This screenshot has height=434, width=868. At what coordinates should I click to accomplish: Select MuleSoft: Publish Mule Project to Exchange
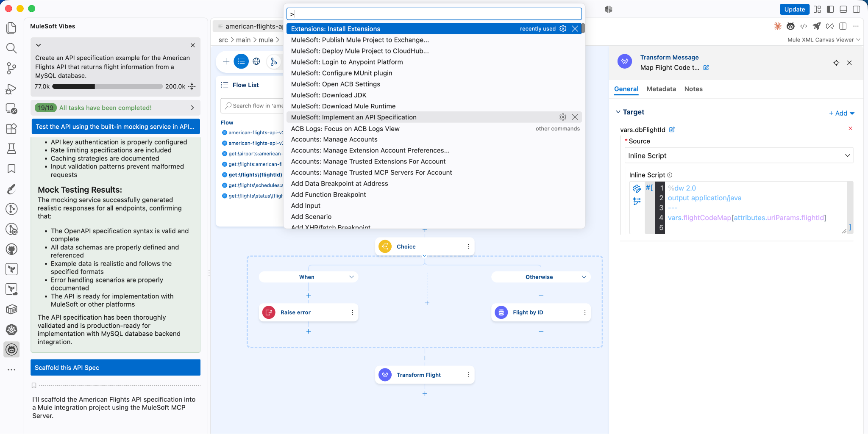[434, 40]
